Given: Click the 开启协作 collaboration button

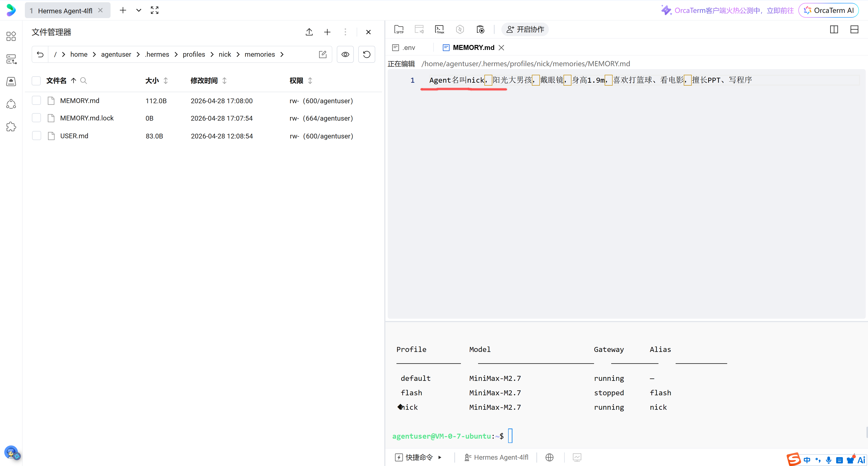Looking at the screenshot, I should (525, 29).
